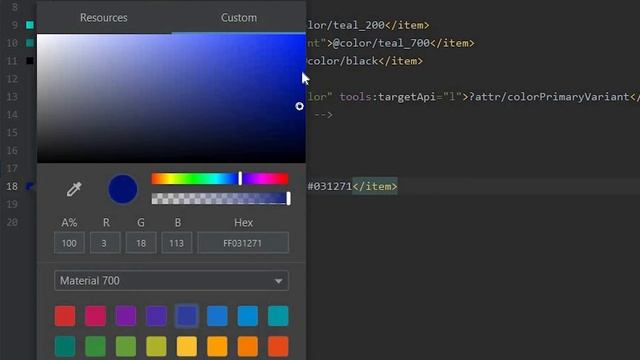Image resolution: width=640 pixels, height=360 pixels.
Task: Pick the teal Material swatch
Action: [x=65, y=346]
